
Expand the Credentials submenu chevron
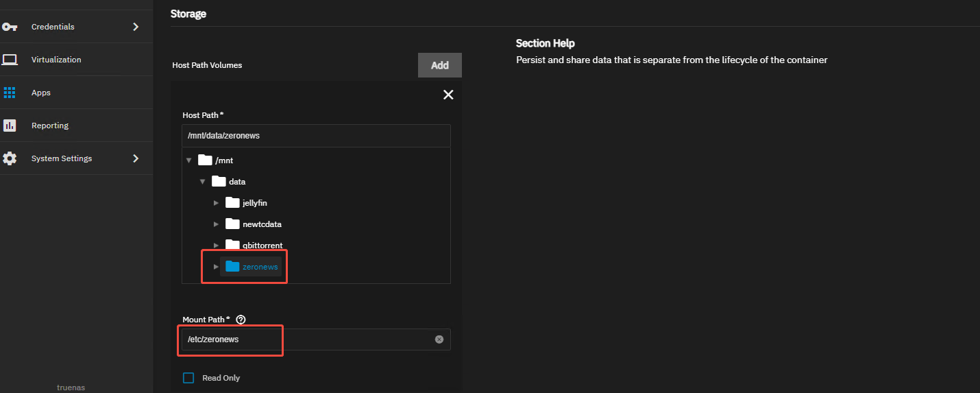(x=136, y=27)
